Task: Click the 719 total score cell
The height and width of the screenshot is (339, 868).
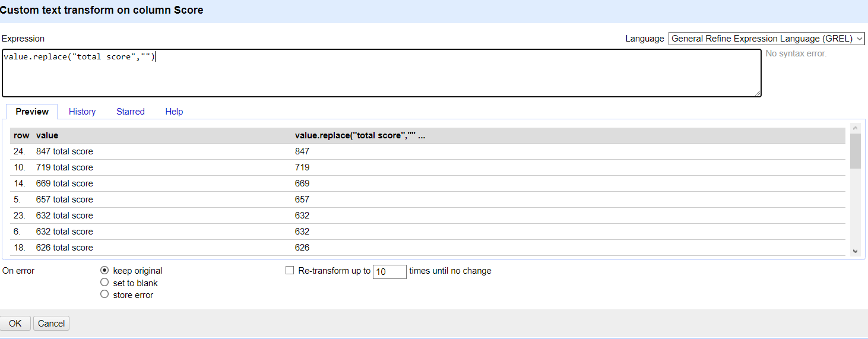Action: (x=64, y=167)
